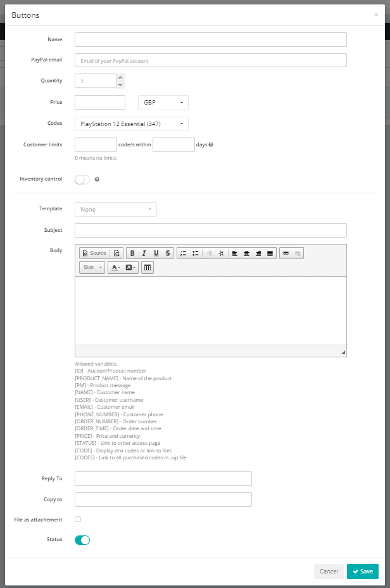390x588 pixels.
Task: Toggle strikethrough formatting
Action: pyautogui.click(x=168, y=253)
